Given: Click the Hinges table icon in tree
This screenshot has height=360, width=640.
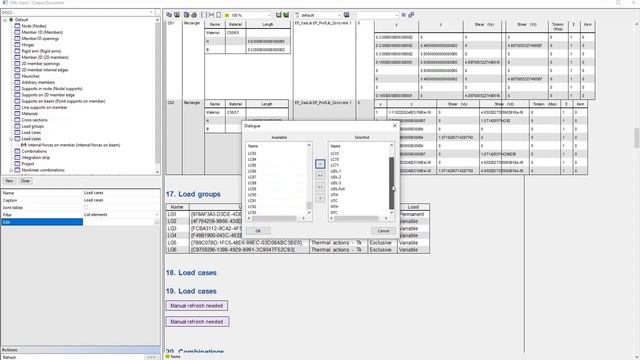Looking at the screenshot, I should (x=17, y=45).
